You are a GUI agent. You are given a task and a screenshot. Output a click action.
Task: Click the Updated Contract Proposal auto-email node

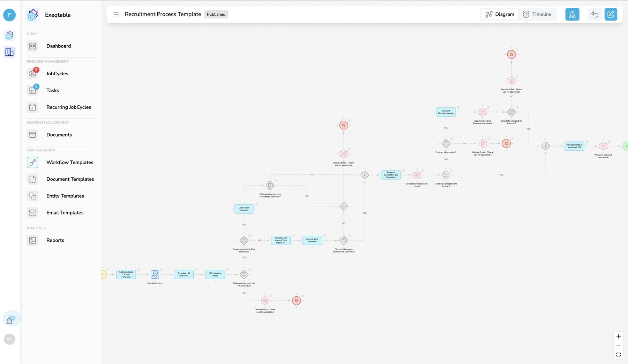483,112
